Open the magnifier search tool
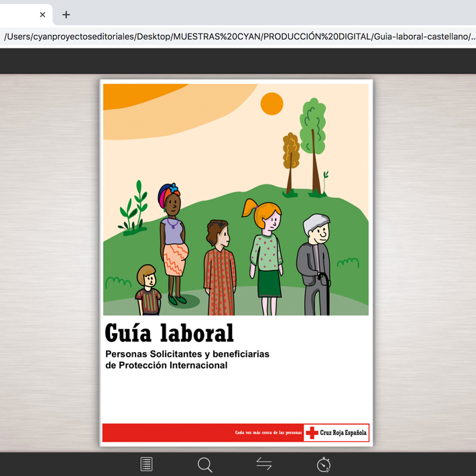The height and width of the screenshot is (476, 476). [205, 465]
